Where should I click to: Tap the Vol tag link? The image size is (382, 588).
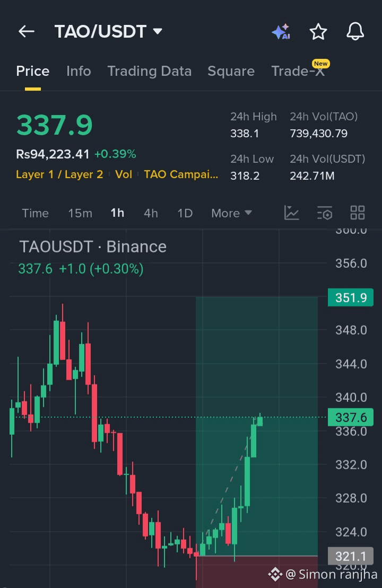124,174
